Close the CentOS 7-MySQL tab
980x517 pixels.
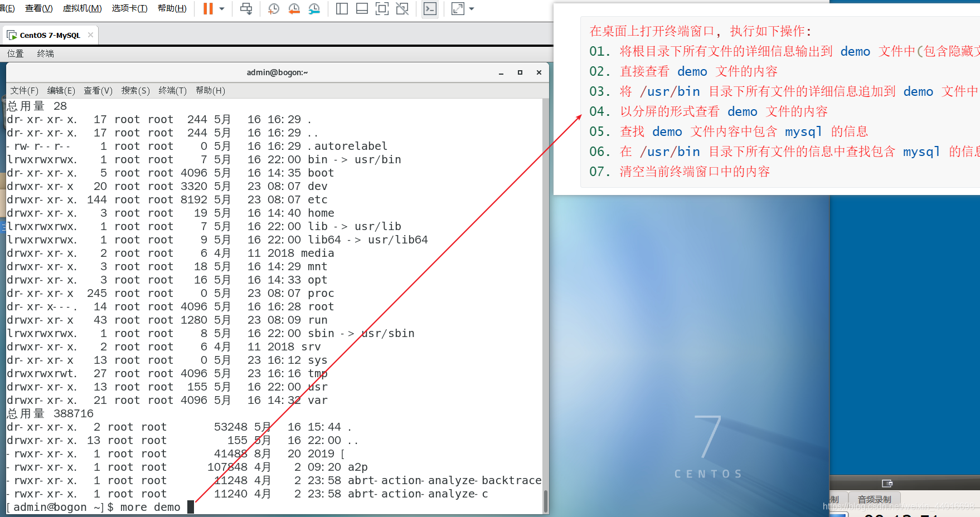click(90, 35)
